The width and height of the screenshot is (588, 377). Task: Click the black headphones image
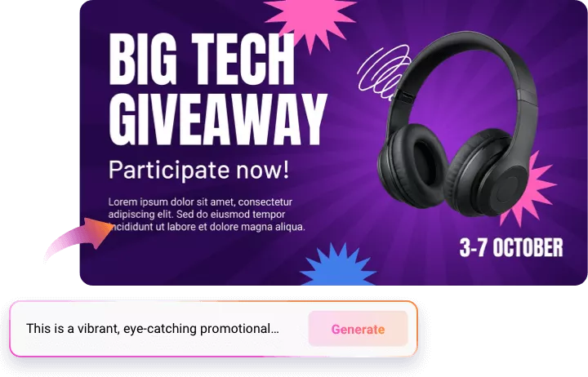tap(457, 126)
